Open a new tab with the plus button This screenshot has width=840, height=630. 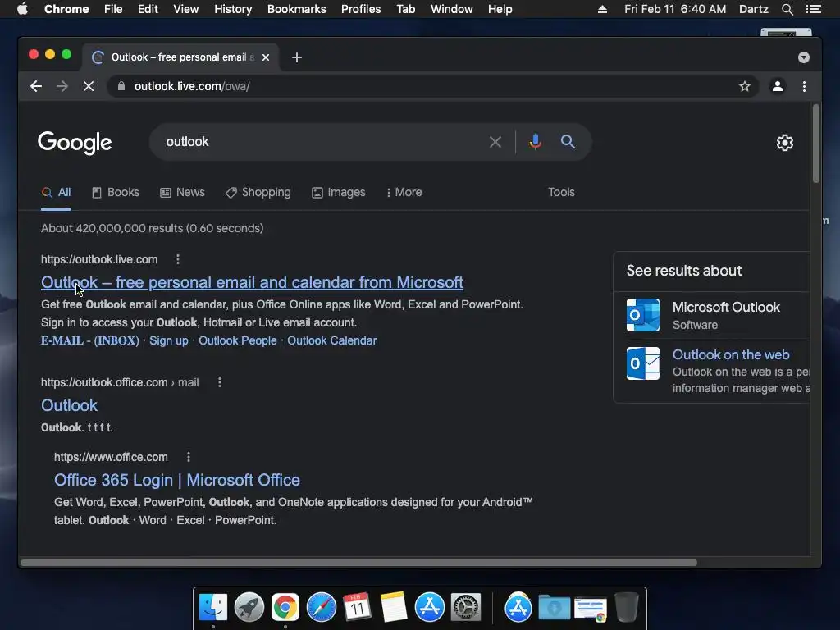[297, 57]
